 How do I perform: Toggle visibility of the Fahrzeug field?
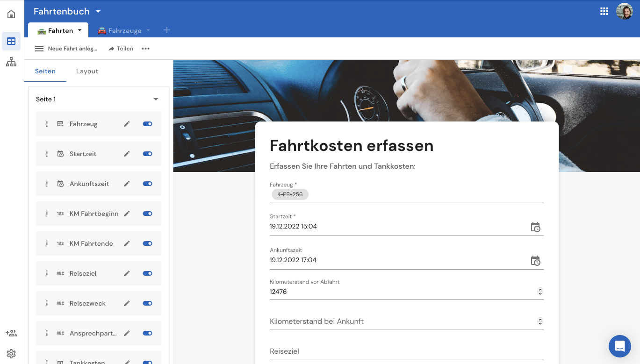147,124
